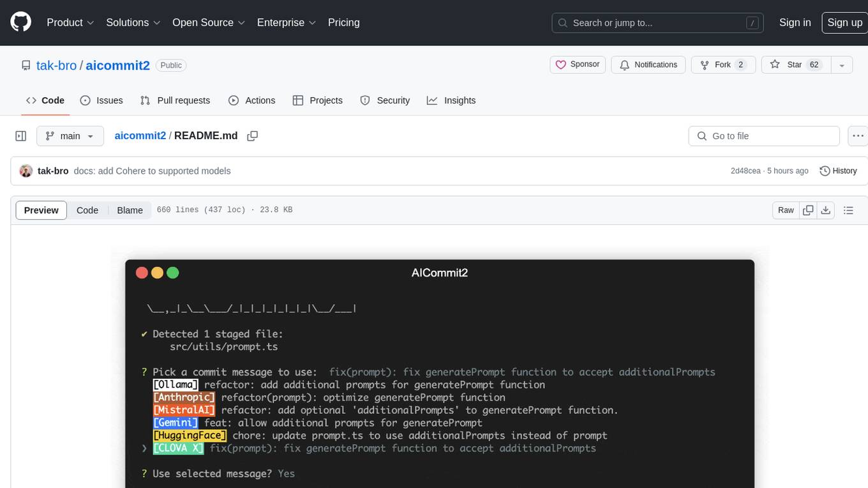The height and width of the screenshot is (488, 868).
Task: Switch to the Insights tab
Action: click(x=451, y=100)
